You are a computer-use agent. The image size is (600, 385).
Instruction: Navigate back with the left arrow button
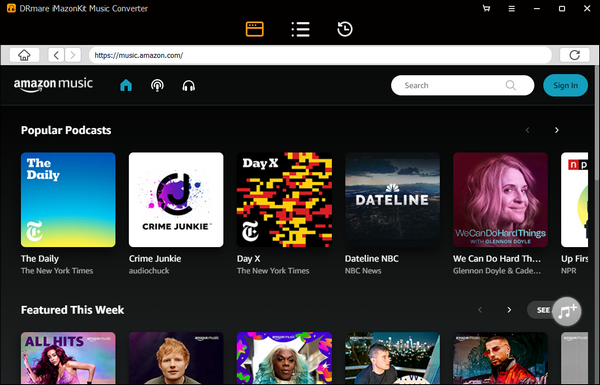(x=56, y=55)
